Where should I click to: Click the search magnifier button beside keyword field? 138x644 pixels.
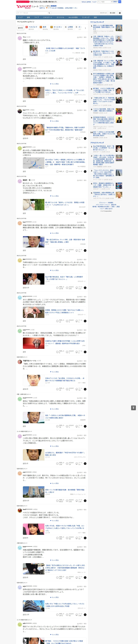[49, 13]
